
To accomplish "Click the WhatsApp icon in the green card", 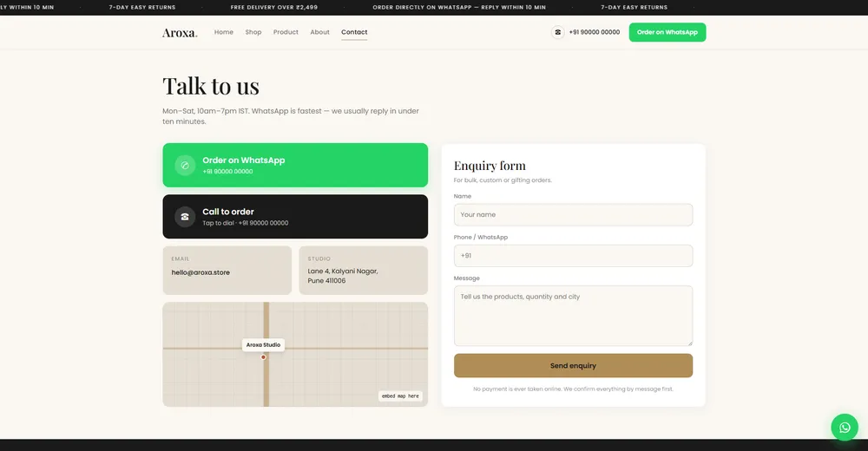I will click(x=185, y=165).
